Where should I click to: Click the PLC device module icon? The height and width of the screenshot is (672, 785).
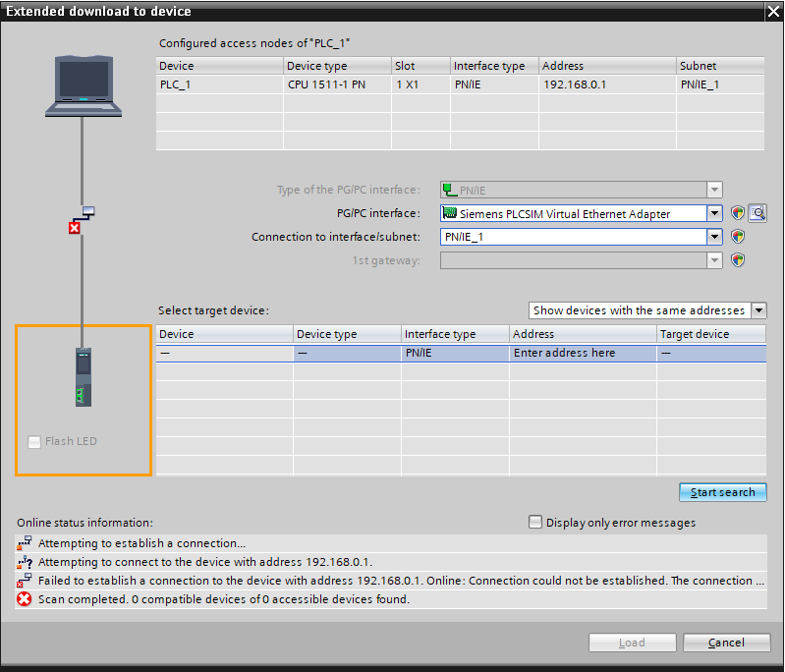coord(83,378)
